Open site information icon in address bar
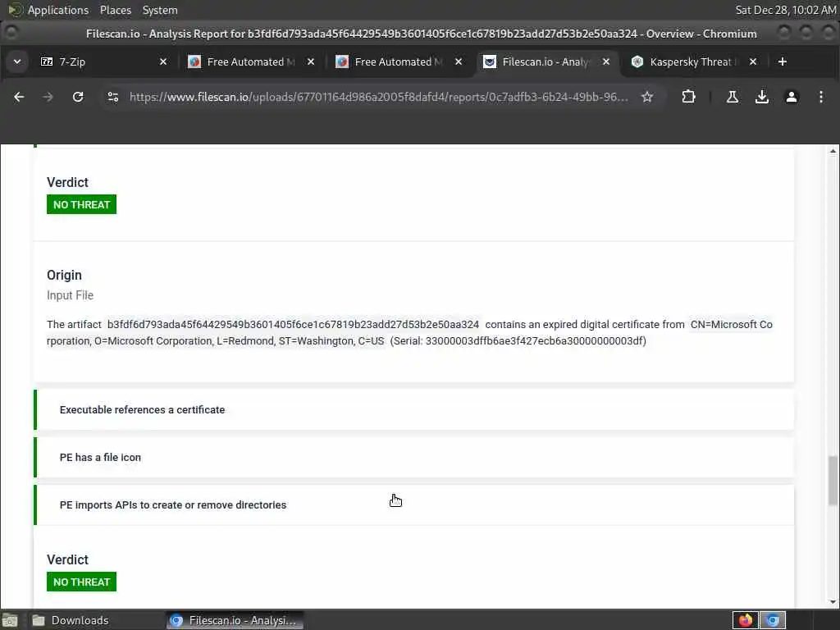Screen dimensions: 840x630 pyautogui.click(x=113, y=97)
